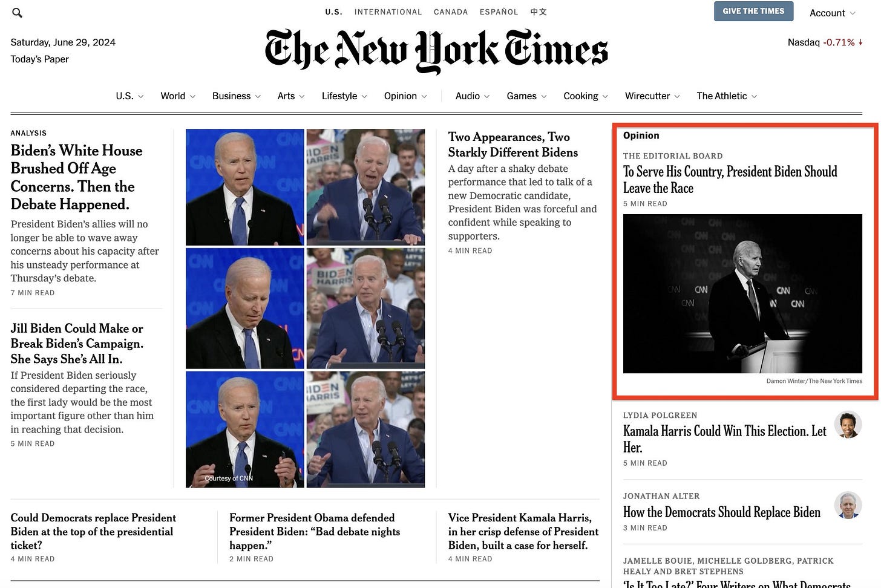The image size is (881, 588).
Task: Open Vice President Kamala Harris crisp defense story
Action: pos(523,532)
